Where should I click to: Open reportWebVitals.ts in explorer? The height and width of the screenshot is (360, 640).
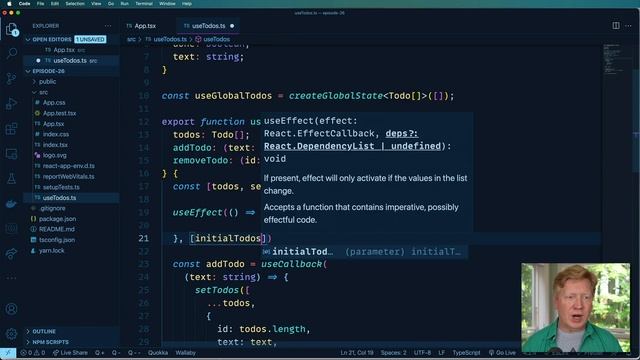(x=68, y=177)
